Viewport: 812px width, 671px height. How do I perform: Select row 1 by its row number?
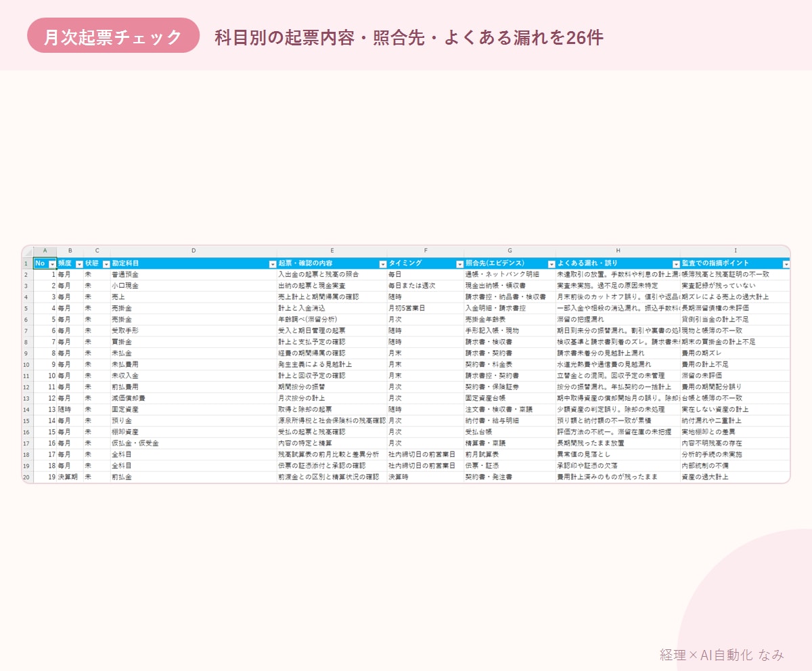[x=28, y=263]
